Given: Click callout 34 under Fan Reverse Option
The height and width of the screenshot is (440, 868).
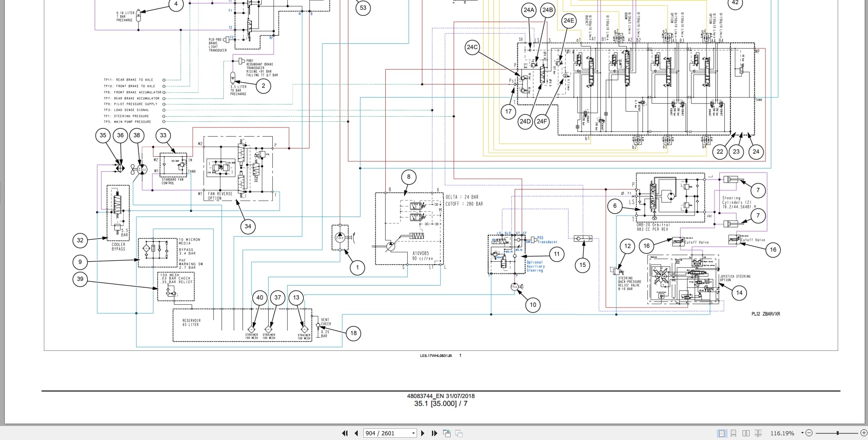Looking at the screenshot, I should tap(248, 226).
